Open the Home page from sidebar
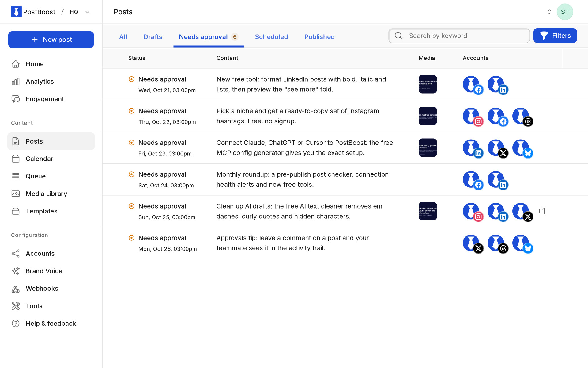588x368 pixels. click(51, 64)
